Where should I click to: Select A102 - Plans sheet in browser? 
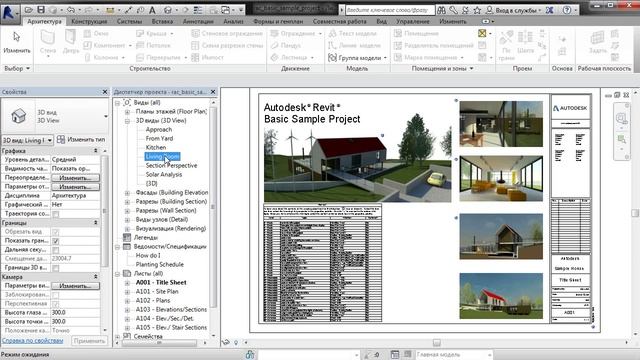coord(153,300)
